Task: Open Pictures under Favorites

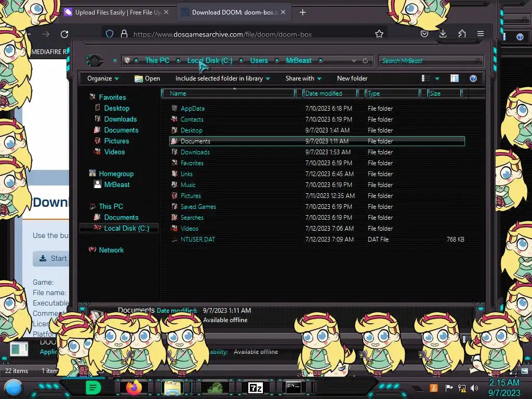Action: (x=116, y=141)
